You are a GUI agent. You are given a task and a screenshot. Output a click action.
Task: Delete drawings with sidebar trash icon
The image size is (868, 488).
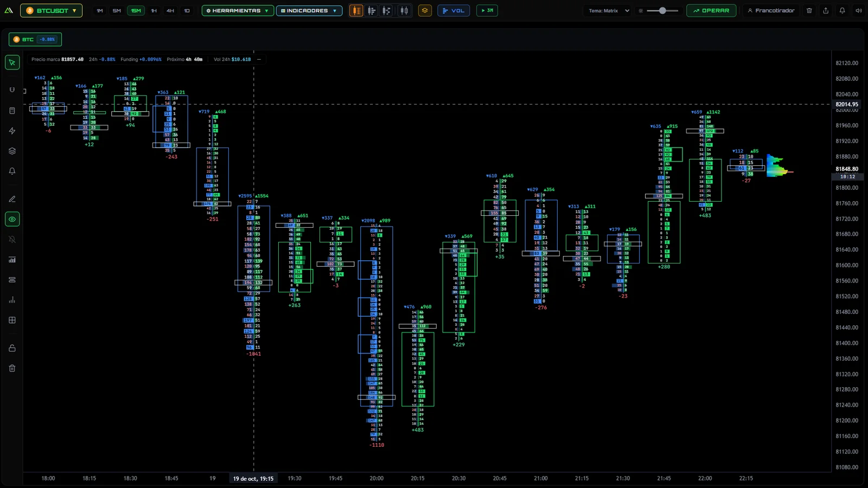(x=12, y=368)
